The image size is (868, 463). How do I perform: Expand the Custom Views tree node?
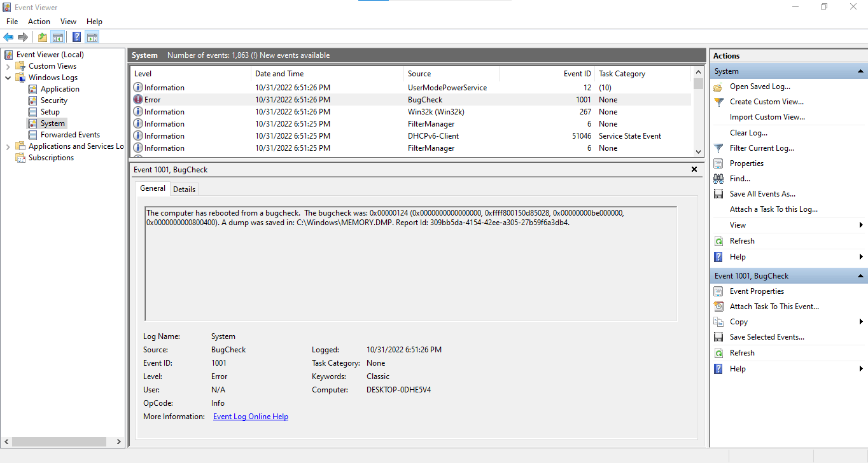(8, 66)
